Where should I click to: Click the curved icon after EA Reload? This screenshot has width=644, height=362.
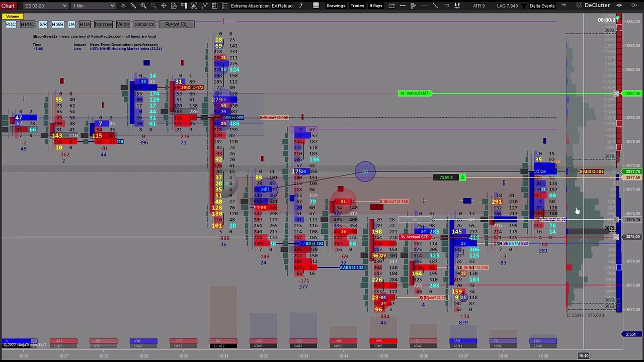301,6
